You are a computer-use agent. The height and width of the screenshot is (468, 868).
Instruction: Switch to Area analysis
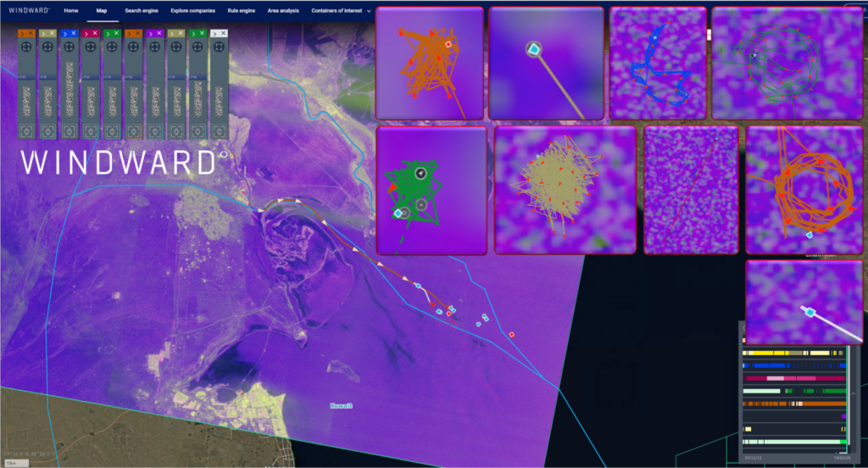tap(283, 10)
